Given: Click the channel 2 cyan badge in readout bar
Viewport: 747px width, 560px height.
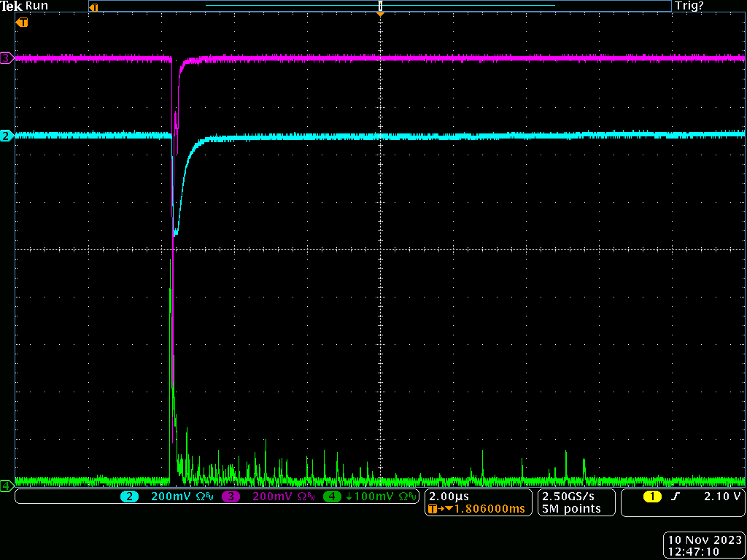Looking at the screenshot, I should (x=130, y=497).
